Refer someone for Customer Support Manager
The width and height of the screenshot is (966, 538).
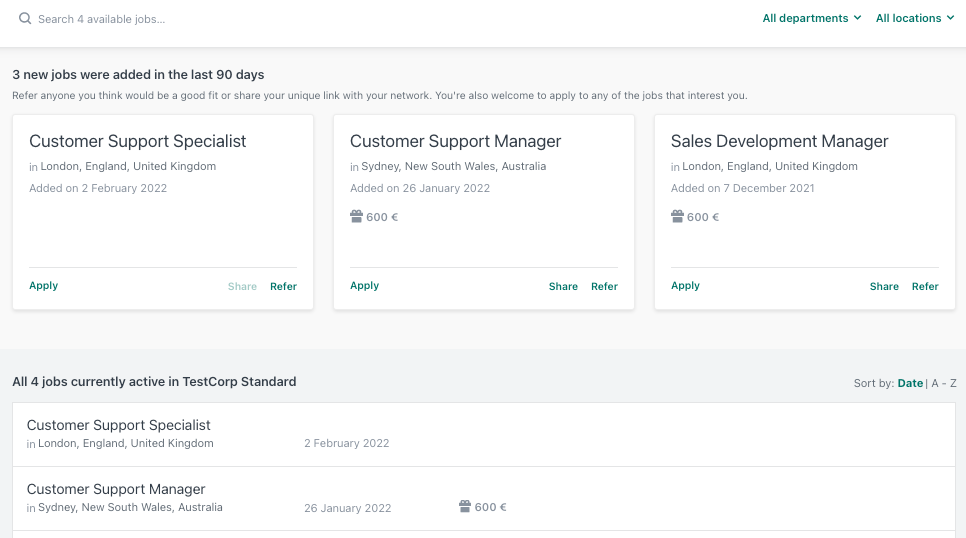604,286
